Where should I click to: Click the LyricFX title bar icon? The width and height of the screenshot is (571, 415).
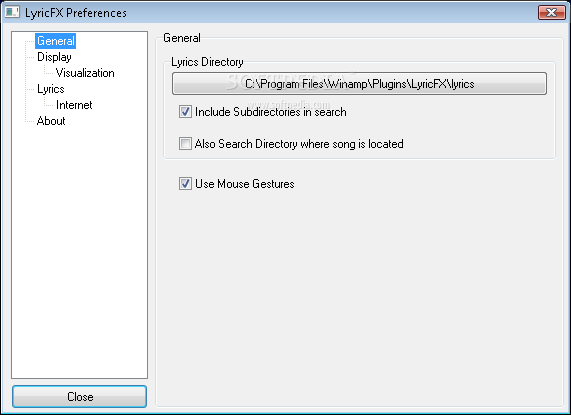click(x=12, y=12)
